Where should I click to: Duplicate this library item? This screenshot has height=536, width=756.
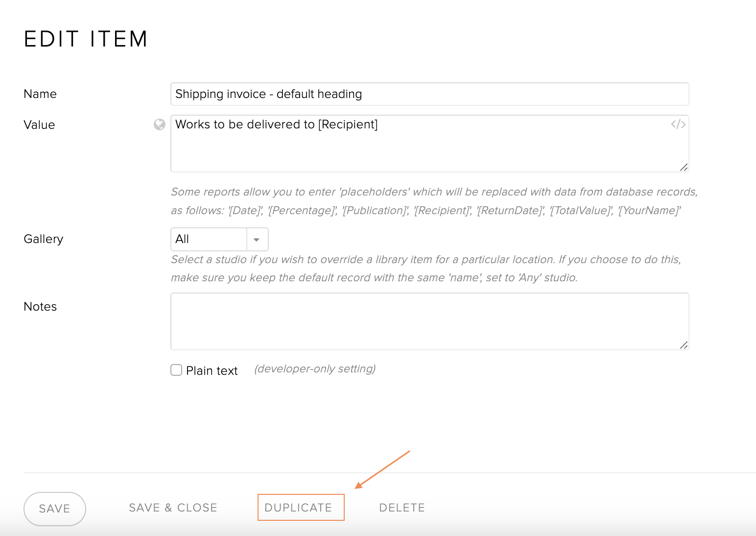click(298, 508)
